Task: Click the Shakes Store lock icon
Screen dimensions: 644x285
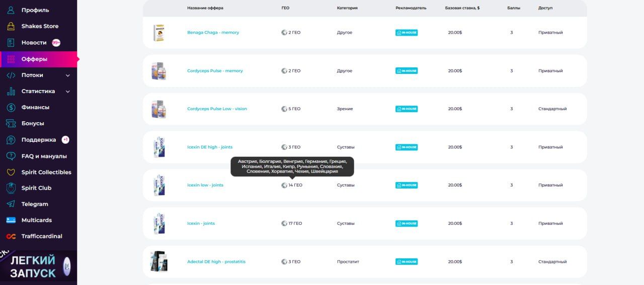Action: [11, 26]
